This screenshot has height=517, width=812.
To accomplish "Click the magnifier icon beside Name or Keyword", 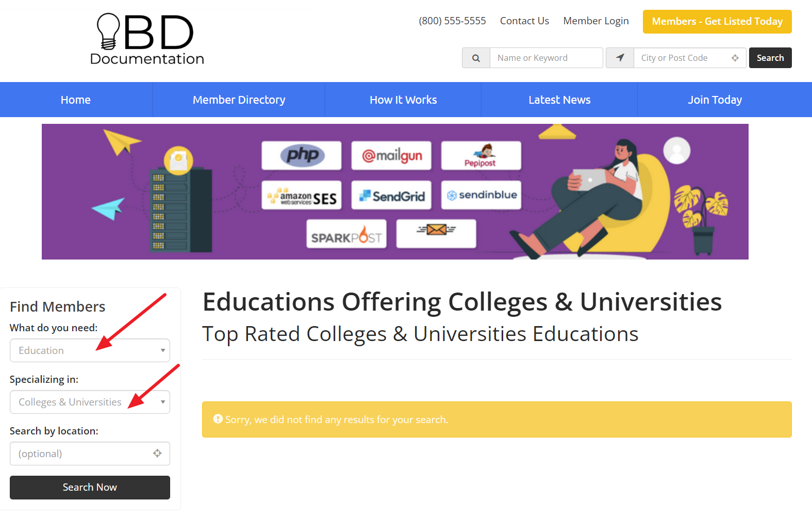I will tap(476, 58).
